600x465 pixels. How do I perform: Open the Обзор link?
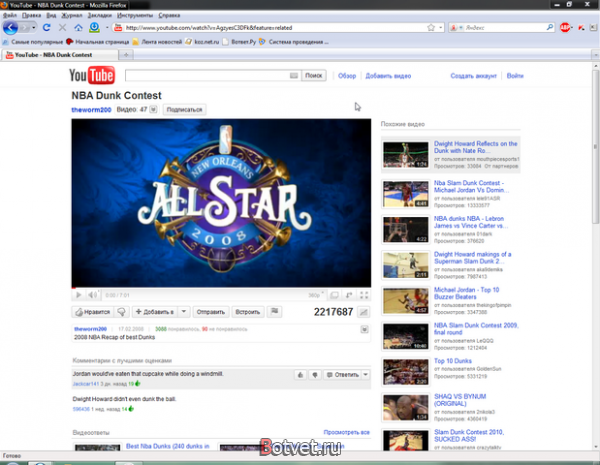(x=347, y=76)
